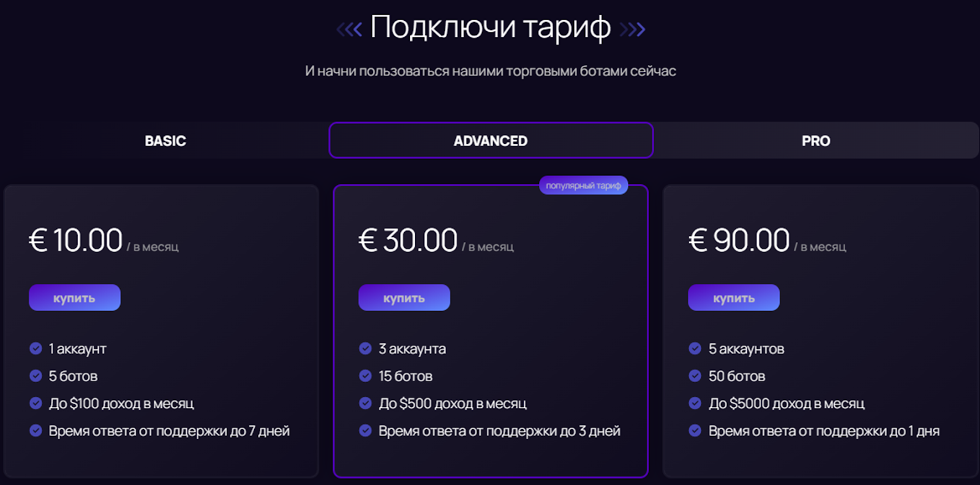Click the 'Подключи тариф' heading
The width and height of the screenshot is (980, 485).
(491, 28)
